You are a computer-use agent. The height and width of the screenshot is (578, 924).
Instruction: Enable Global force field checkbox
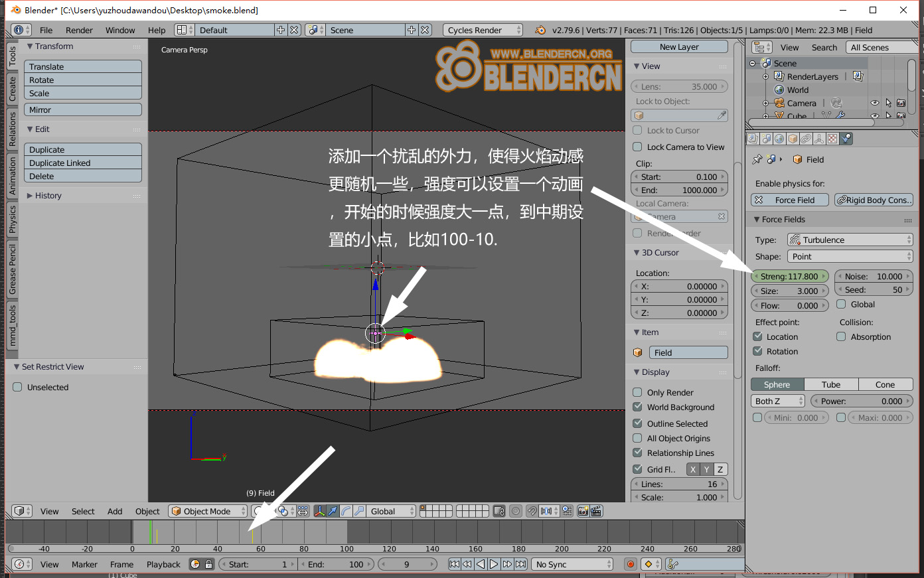point(841,304)
